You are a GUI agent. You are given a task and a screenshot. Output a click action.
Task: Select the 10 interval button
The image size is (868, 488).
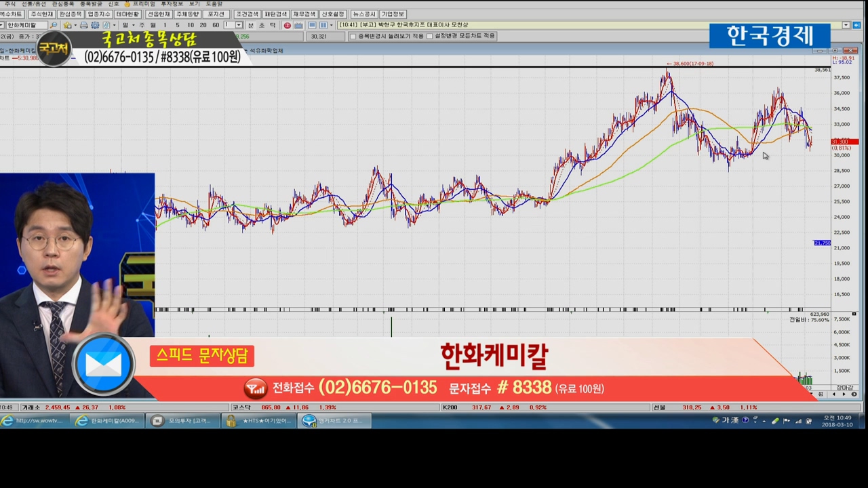[191, 25]
